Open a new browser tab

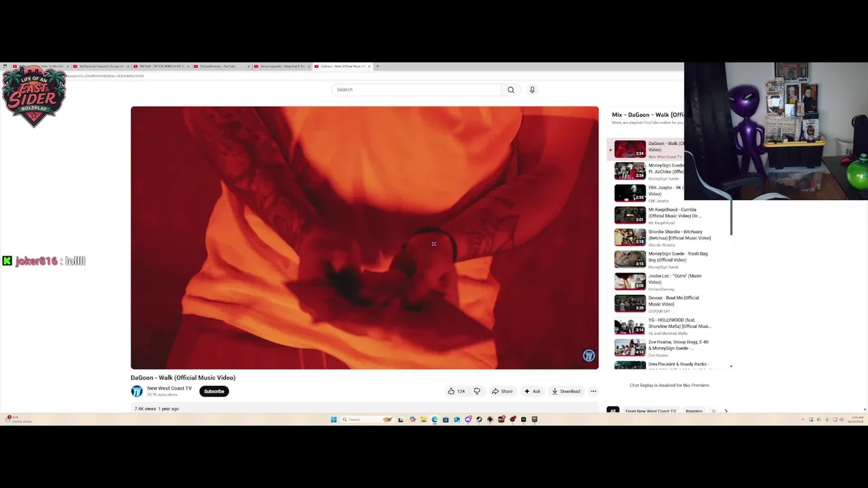point(378,66)
